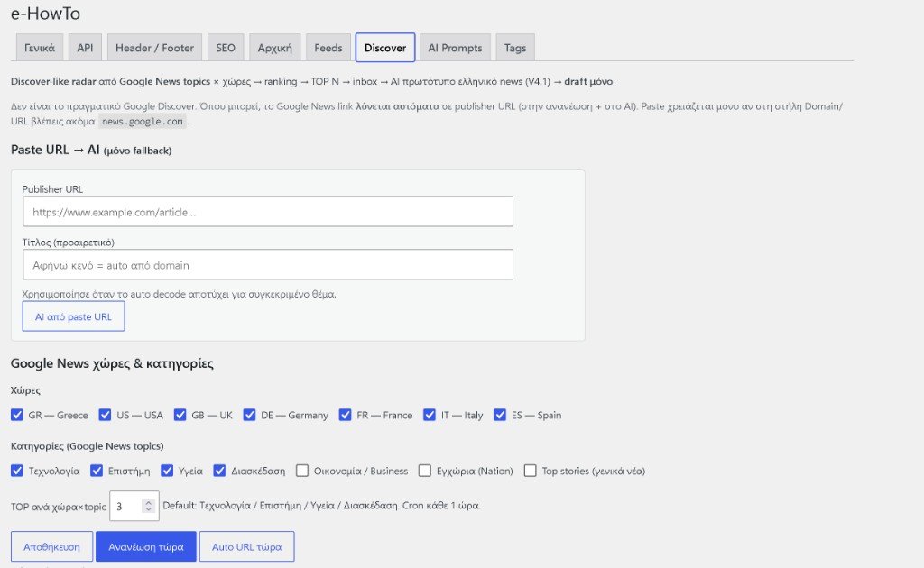Viewport: 924px width, 568px height.
Task: Open the Header / Footer tab
Action: pos(154,48)
